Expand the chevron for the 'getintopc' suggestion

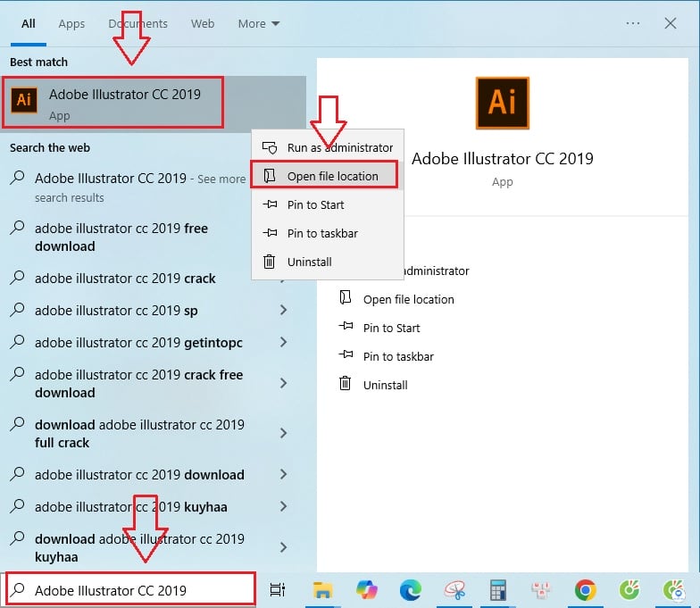pos(283,342)
